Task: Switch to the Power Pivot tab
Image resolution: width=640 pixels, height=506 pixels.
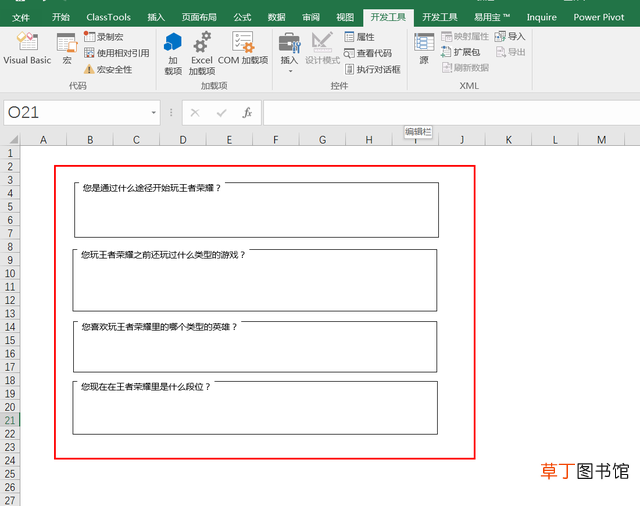Action: [x=599, y=18]
